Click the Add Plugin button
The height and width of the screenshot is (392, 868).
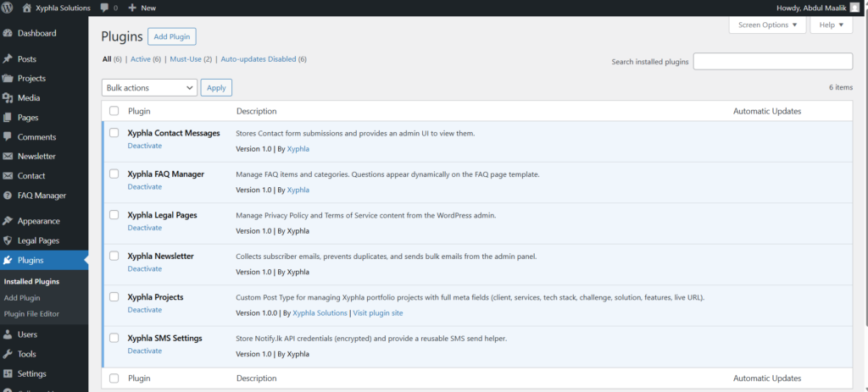(x=171, y=36)
